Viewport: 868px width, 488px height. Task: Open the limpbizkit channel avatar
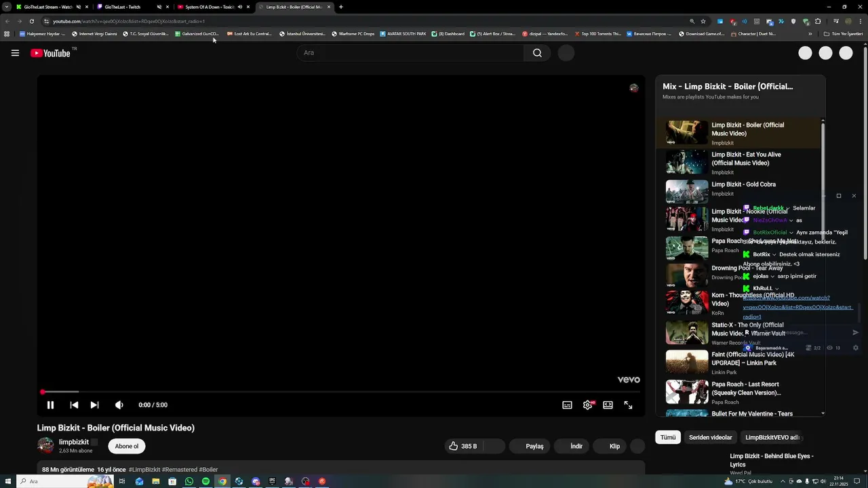[x=45, y=445]
